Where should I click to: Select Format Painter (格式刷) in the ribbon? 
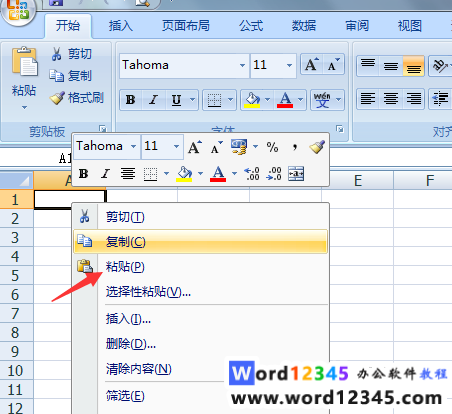77,98
